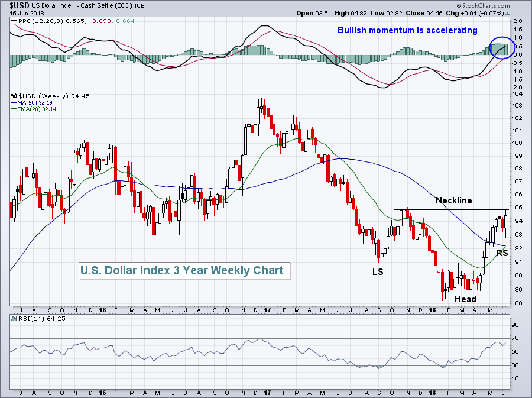Click the black line marker before PPO(12,26,9)
The width and height of the screenshot is (532, 398).
coord(14,21)
